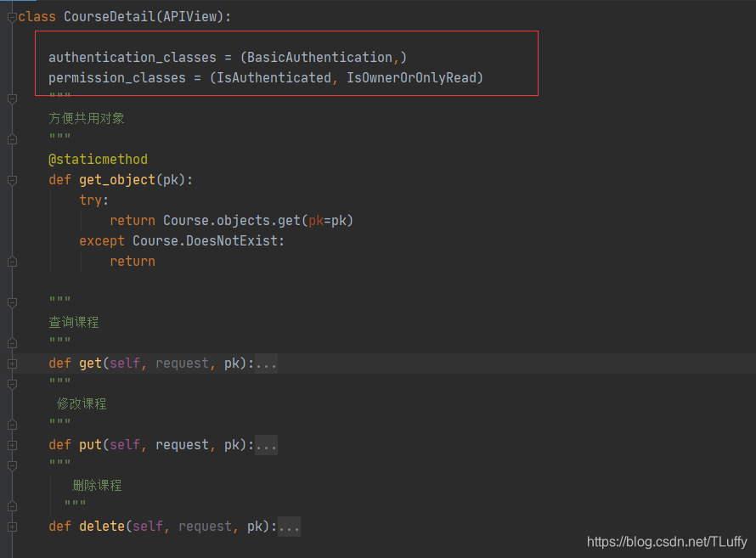Click the 'get' method name in def get
This screenshot has width=756, height=558.
click(x=91, y=364)
